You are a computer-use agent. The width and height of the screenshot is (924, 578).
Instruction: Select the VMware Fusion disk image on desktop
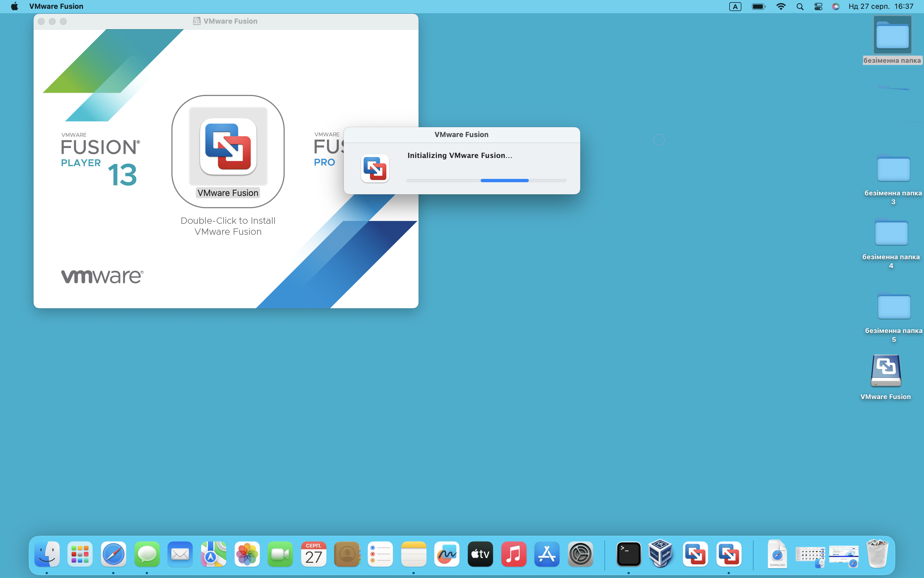pyautogui.click(x=886, y=371)
